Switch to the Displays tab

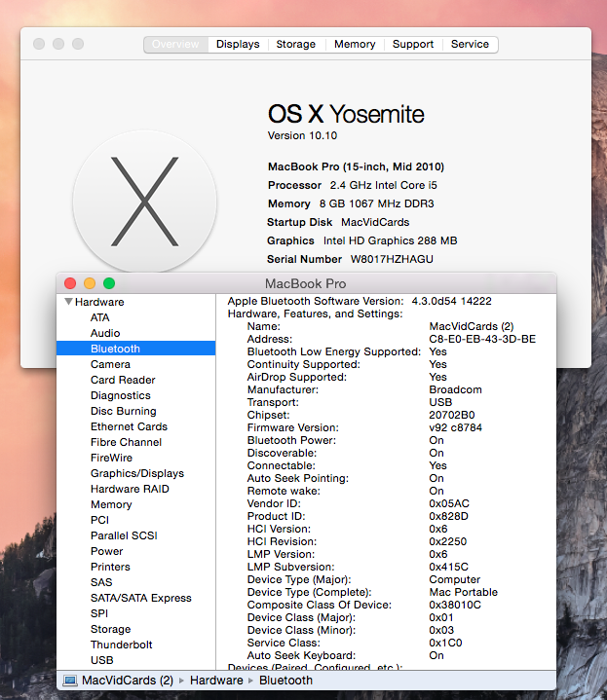click(x=238, y=44)
